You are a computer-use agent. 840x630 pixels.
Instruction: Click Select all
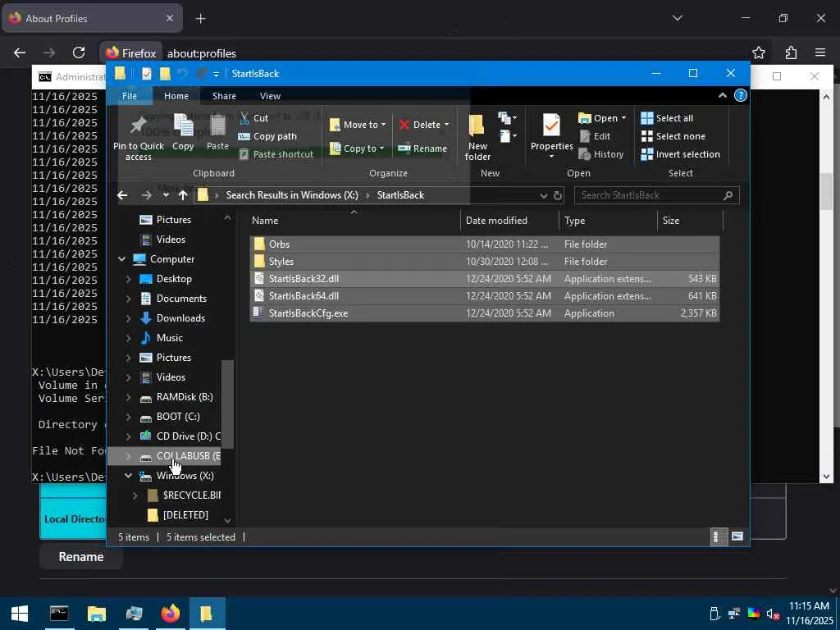tap(667, 118)
